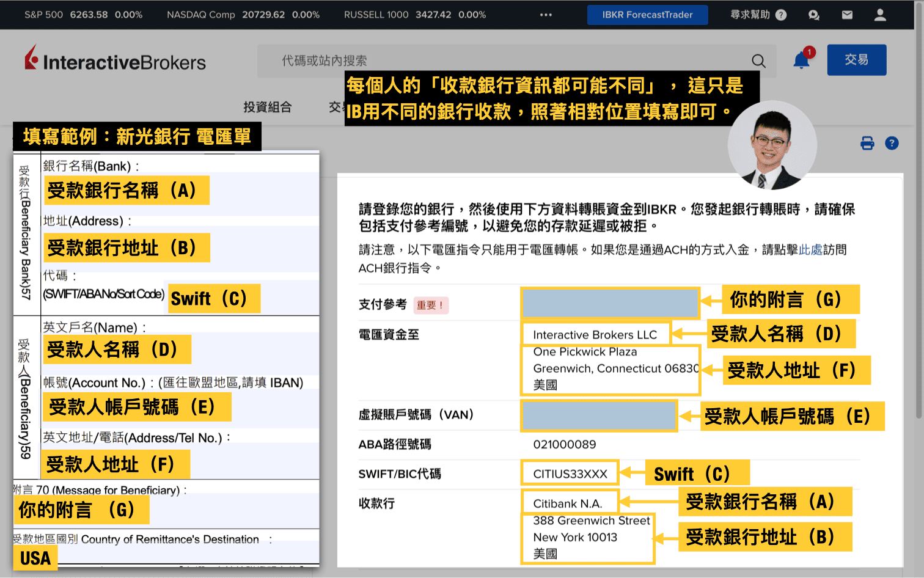
Task: Click the NASDAQ Comp index quote
Action: pyautogui.click(x=243, y=15)
